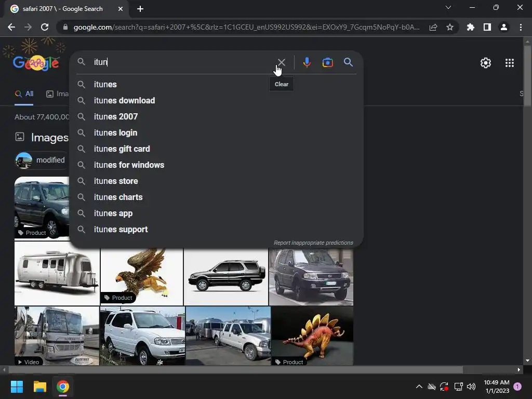This screenshot has height=399, width=532.
Task: Select 'itunes for windows' suggestion
Action: [x=216, y=165]
